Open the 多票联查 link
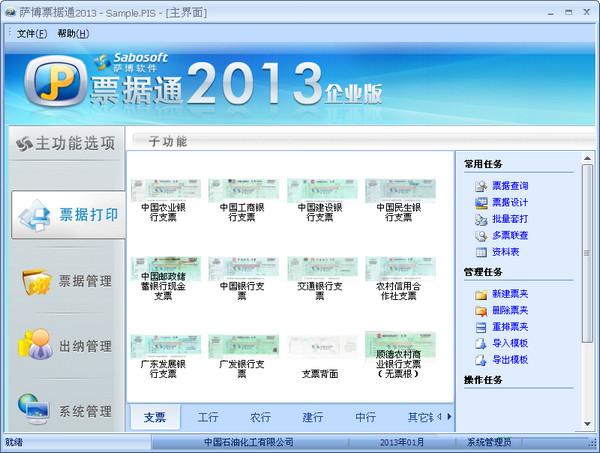Image resolution: width=600 pixels, height=453 pixels. coord(510,235)
